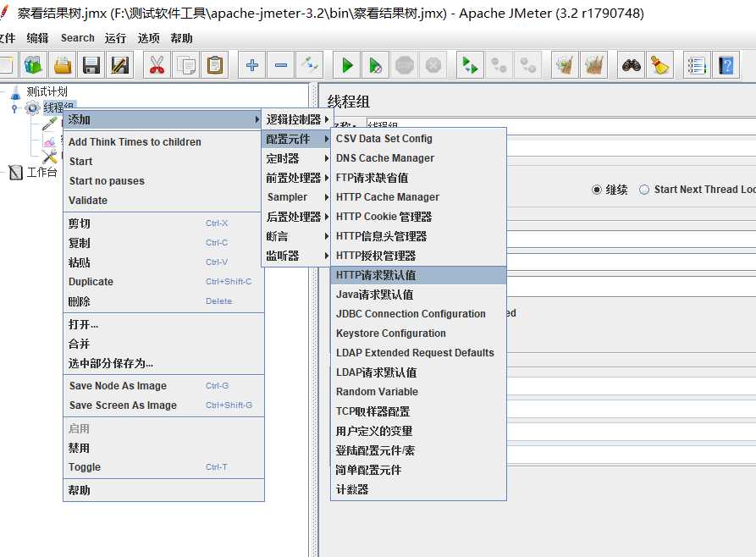Click the Reset Search broom icon

[660, 65]
